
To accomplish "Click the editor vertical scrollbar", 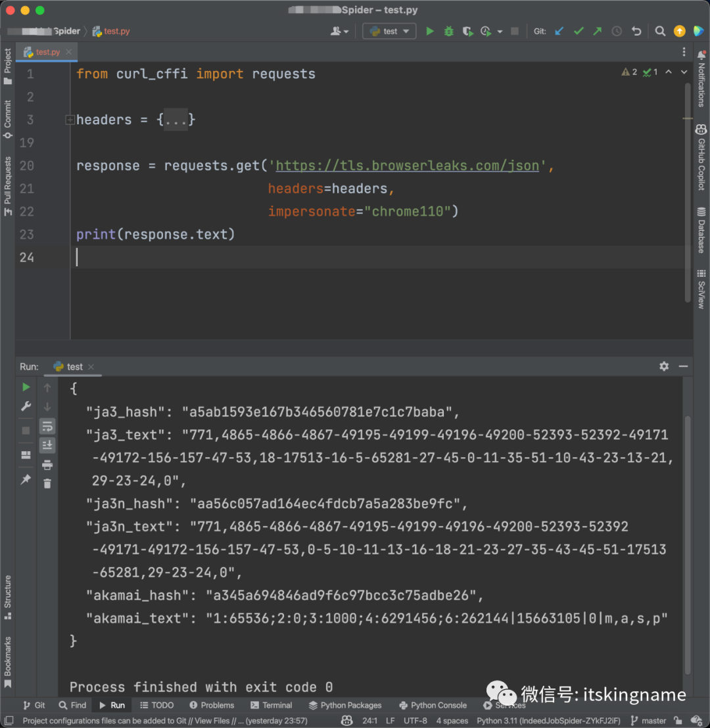I will [x=688, y=192].
